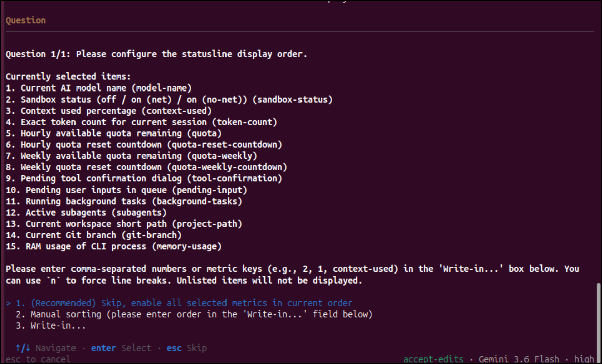Click the esc to cancel text

click(x=38, y=359)
